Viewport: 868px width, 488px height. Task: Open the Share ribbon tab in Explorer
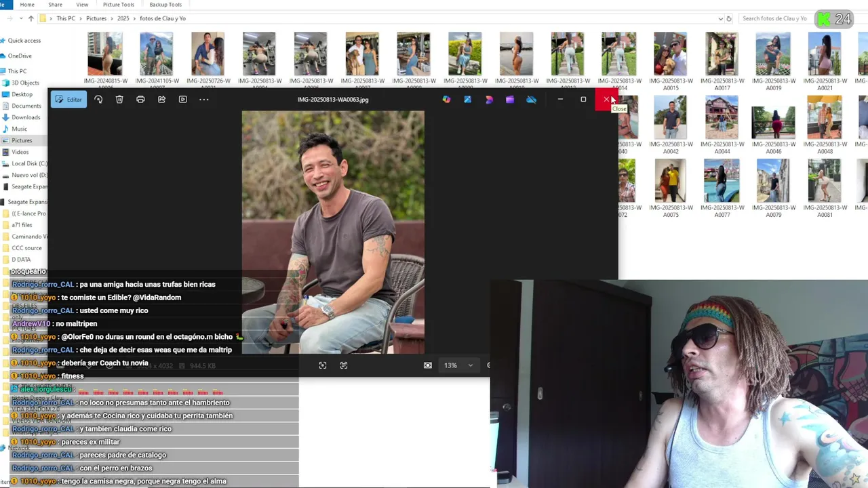click(56, 5)
